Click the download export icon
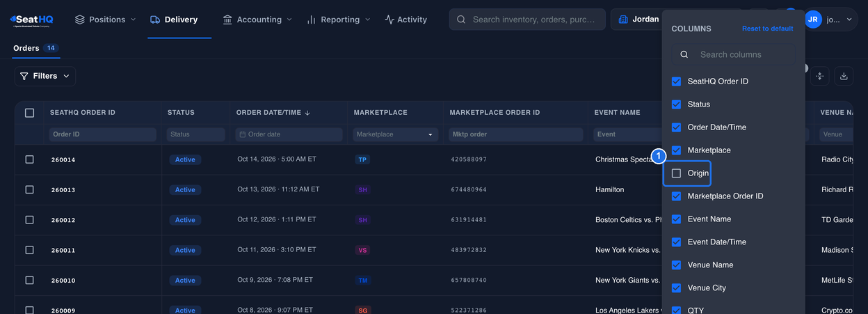This screenshot has height=314, width=868. pyautogui.click(x=844, y=76)
